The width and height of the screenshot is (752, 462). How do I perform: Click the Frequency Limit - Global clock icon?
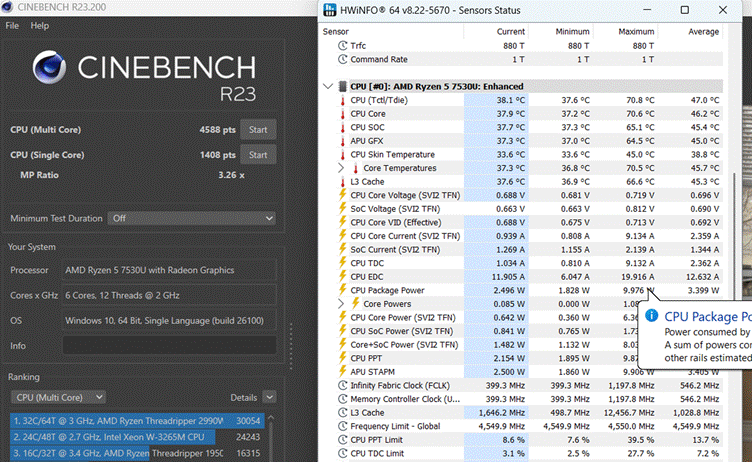(342, 426)
